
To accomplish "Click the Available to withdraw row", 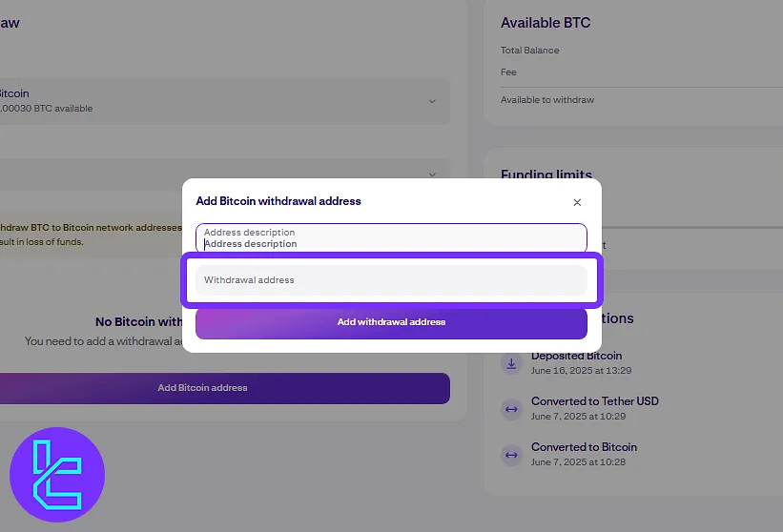I will [x=547, y=100].
